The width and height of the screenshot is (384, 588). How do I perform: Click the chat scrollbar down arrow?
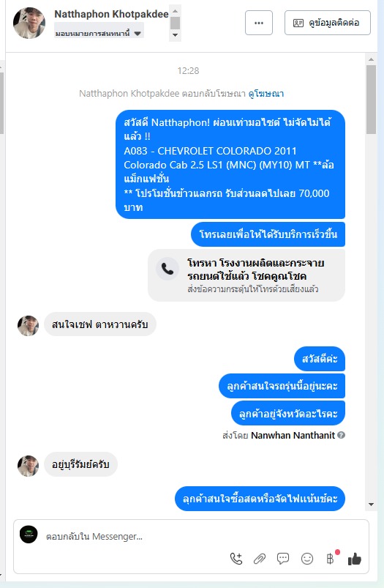pos(371,505)
